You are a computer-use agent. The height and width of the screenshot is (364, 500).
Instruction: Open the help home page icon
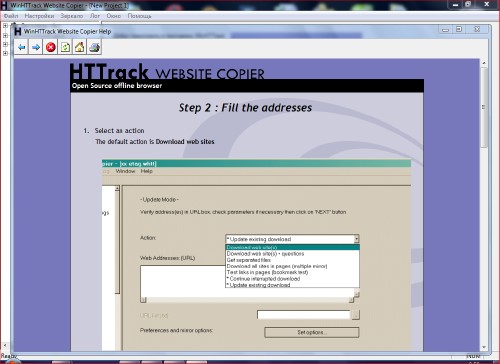point(80,47)
